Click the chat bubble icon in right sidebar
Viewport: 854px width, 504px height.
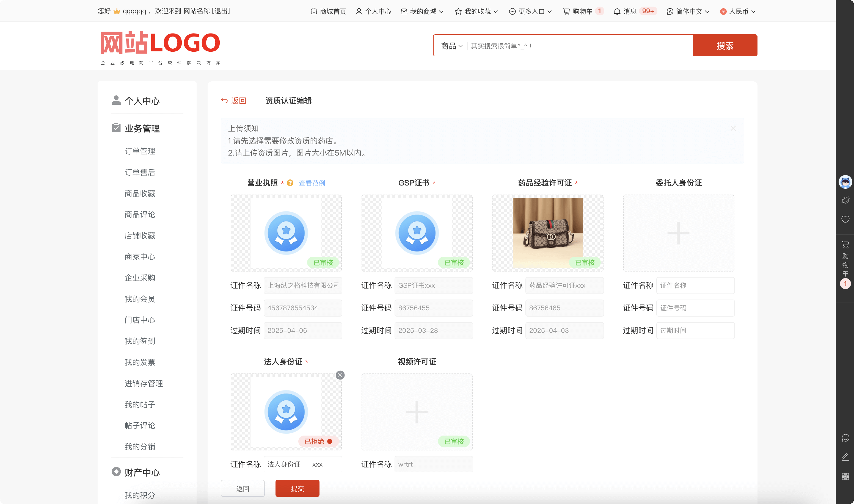pyautogui.click(x=845, y=438)
